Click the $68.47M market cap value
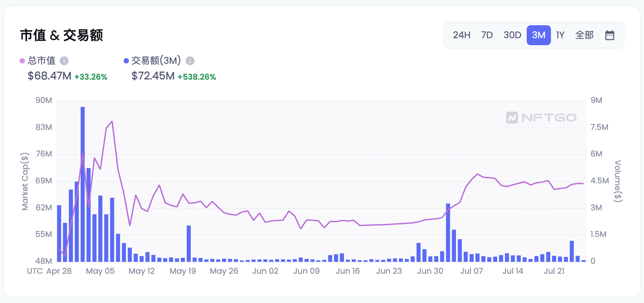The width and height of the screenshot is (644, 303). coord(50,76)
